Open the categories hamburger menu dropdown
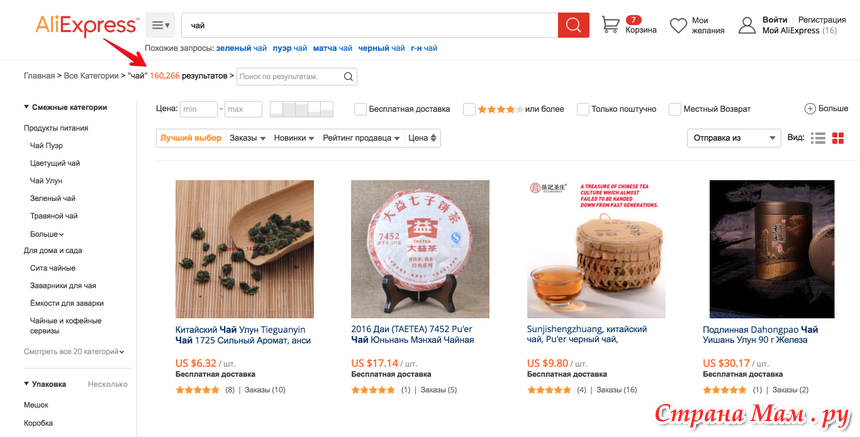 [x=160, y=25]
